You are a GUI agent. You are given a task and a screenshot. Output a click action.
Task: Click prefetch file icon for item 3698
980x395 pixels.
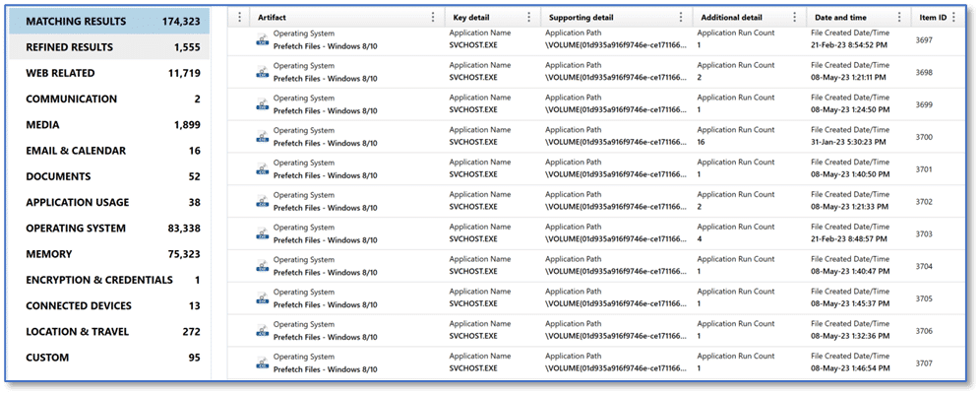[x=263, y=73]
